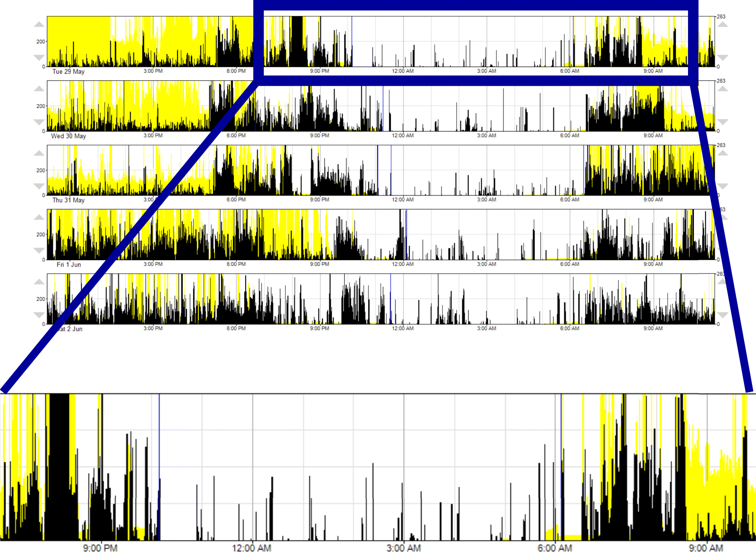This screenshot has width=756, height=552.
Task: Click the blue marker near 6 AM on Tue 29 May
Action: click(573, 42)
